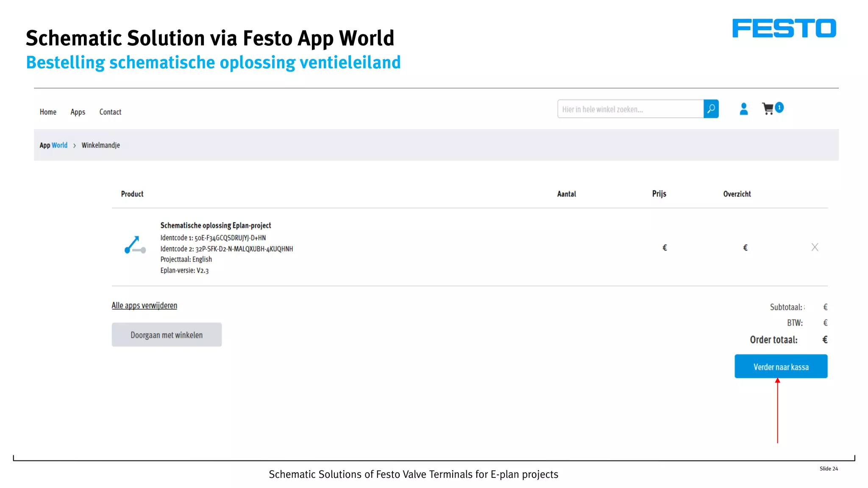Click the Schematische oplossing Eplan-project title

(215, 225)
